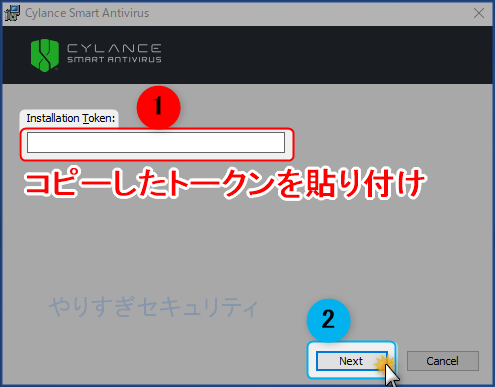Click the yellow starburst on the Next button
This screenshot has width=495, height=387.
(384, 363)
